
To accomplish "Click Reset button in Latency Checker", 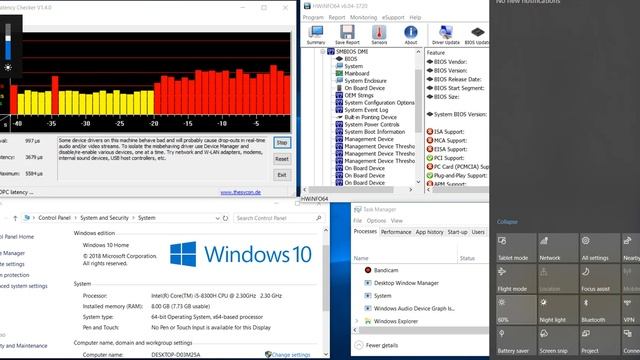I will pyautogui.click(x=282, y=159).
